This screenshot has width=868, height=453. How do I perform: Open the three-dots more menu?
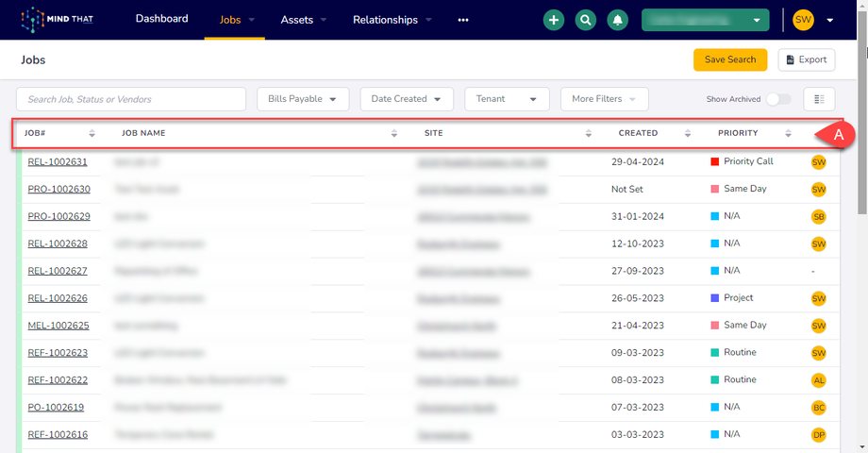[x=463, y=20]
